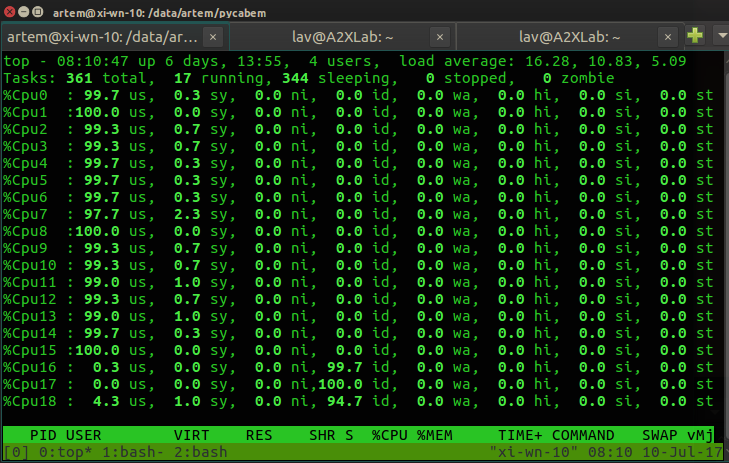Switch to the artem@xi-wn-10 tab
The width and height of the screenshot is (729, 463).
[103, 37]
